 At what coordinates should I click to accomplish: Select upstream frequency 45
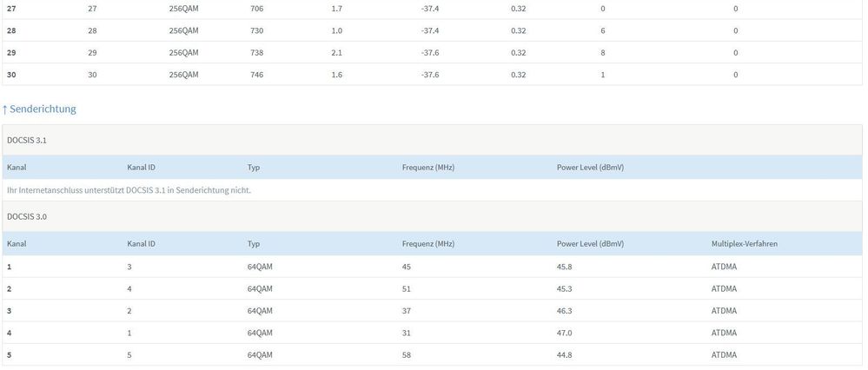407,267
